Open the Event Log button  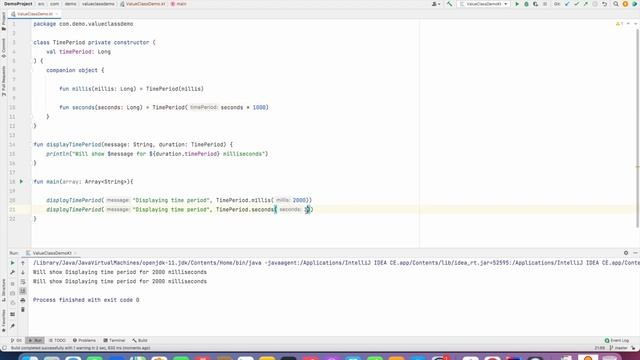point(617,340)
